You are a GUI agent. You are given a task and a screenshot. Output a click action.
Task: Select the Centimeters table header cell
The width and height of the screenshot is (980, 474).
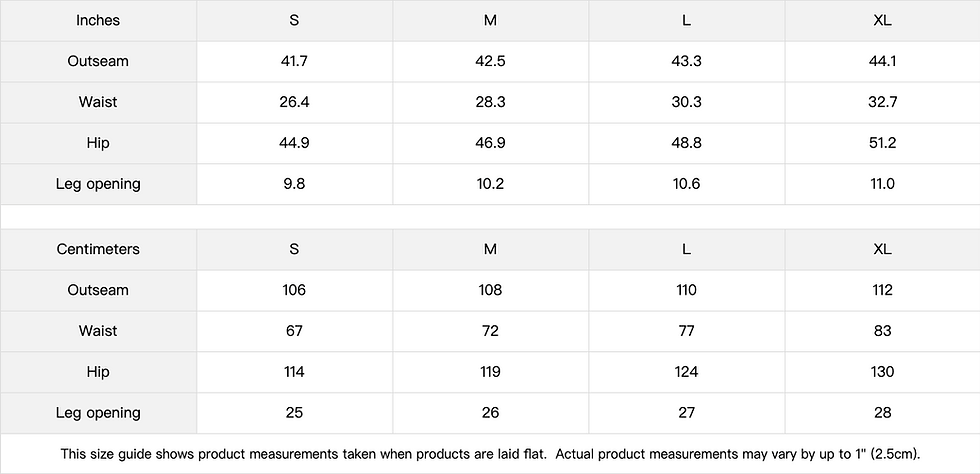[98, 249]
